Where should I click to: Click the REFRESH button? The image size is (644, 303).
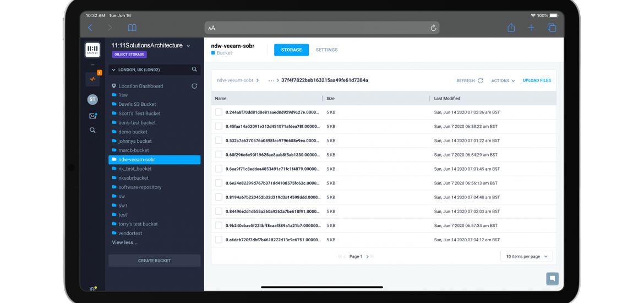pyautogui.click(x=470, y=80)
